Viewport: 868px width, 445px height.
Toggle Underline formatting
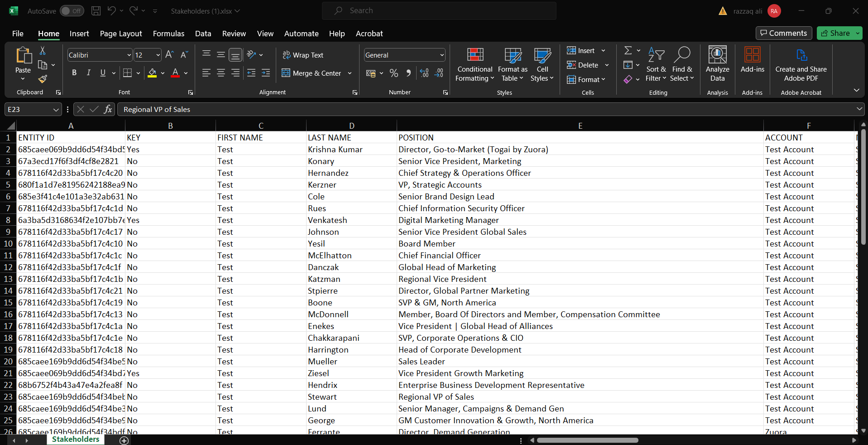[x=103, y=73]
